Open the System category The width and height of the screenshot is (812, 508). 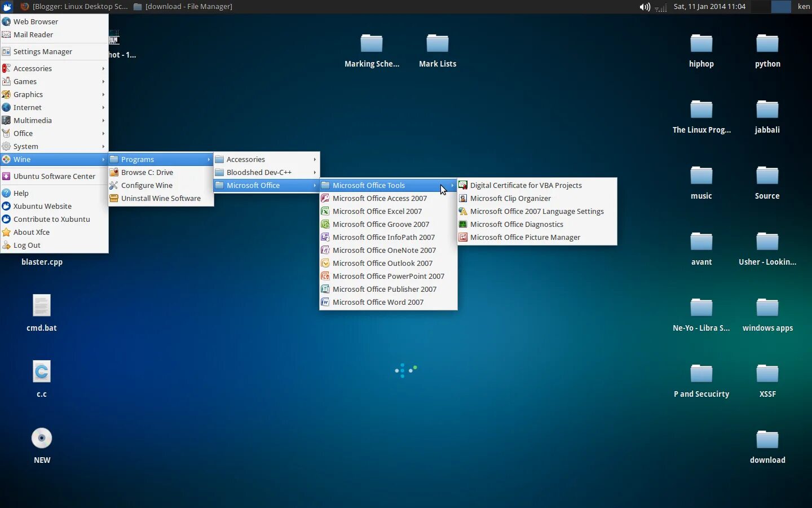point(54,146)
